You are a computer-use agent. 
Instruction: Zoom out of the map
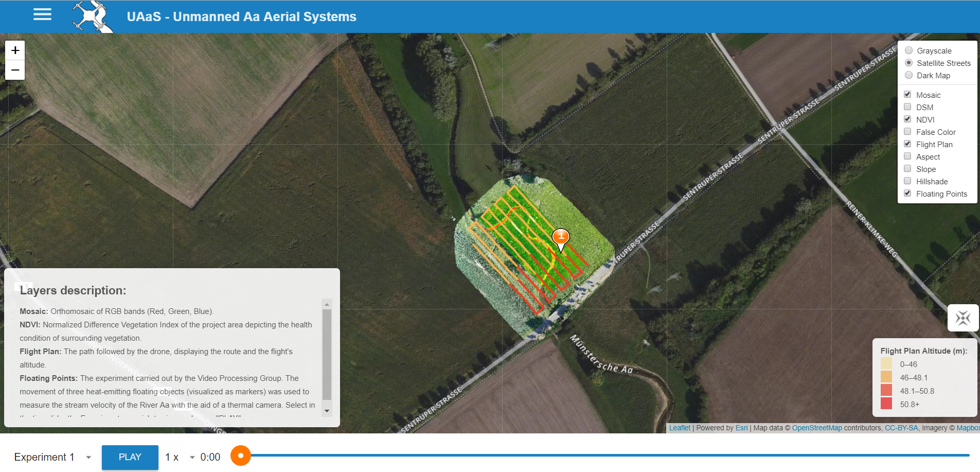pyautogui.click(x=15, y=70)
